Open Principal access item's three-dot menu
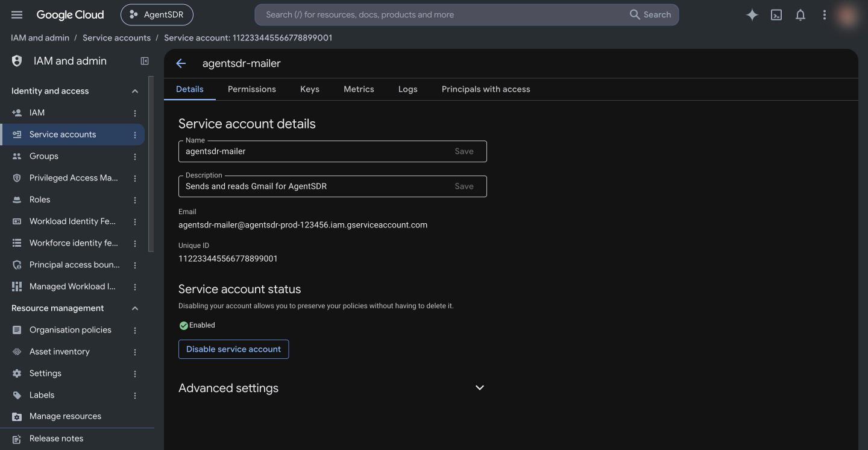Screen dimensions: 868x450 [135, 265]
